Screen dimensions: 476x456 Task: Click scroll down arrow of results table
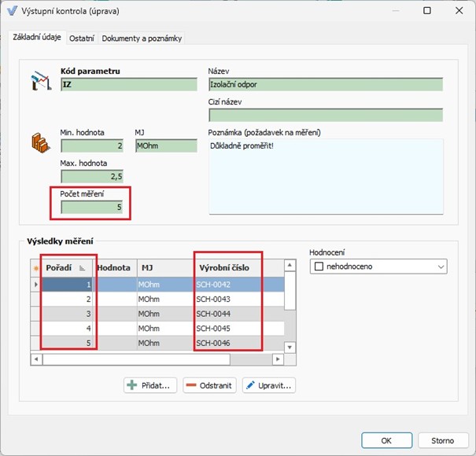pos(290,347)
